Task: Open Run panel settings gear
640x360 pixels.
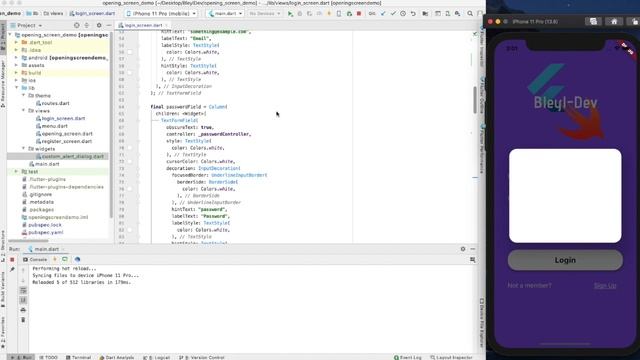Action: click(x=463, y=249)
